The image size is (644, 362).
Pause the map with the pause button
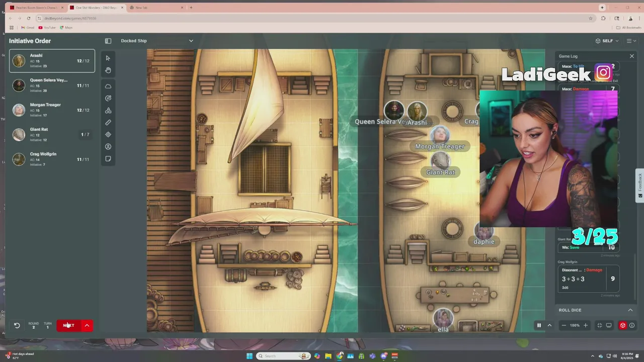(x=539, y=325)
